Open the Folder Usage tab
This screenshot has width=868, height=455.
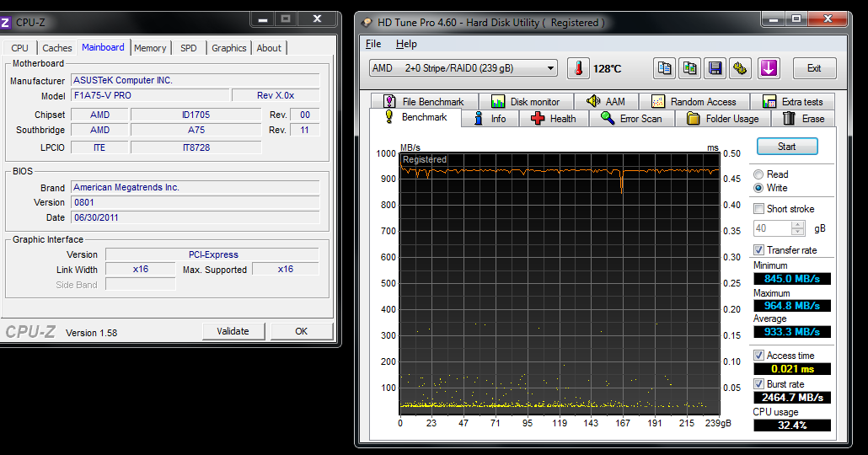(x=722, y=119)
